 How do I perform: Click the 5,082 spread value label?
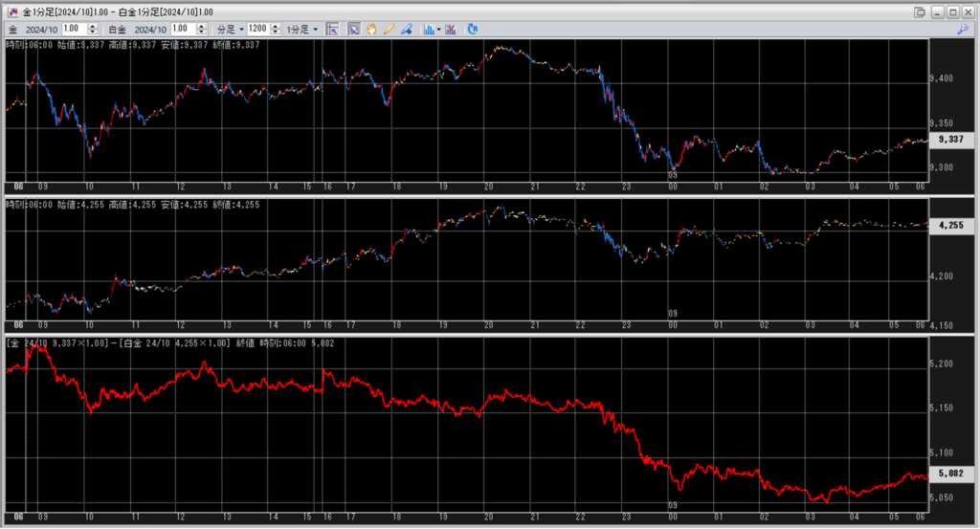pos(950,474)
